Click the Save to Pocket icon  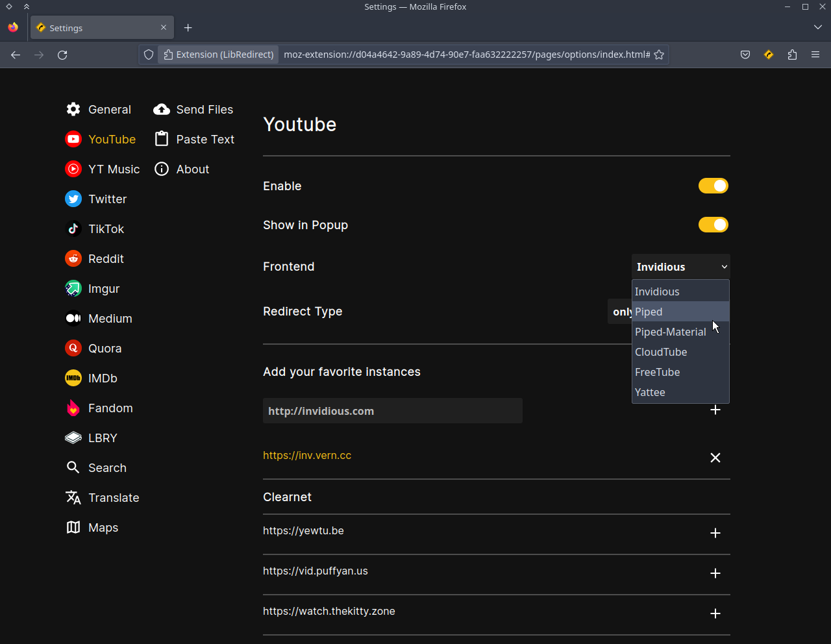click(x=745, y=55)
